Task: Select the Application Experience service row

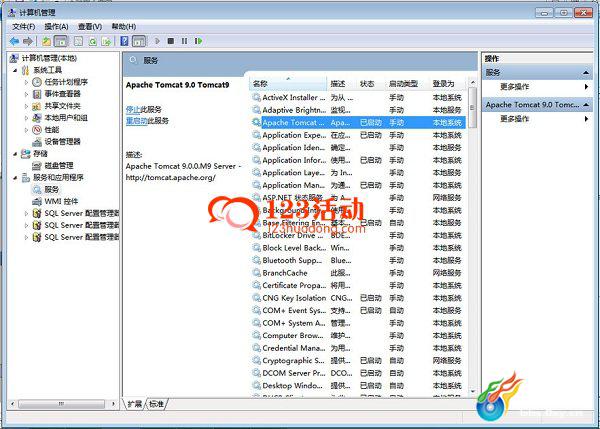Action: pos(359,135)
